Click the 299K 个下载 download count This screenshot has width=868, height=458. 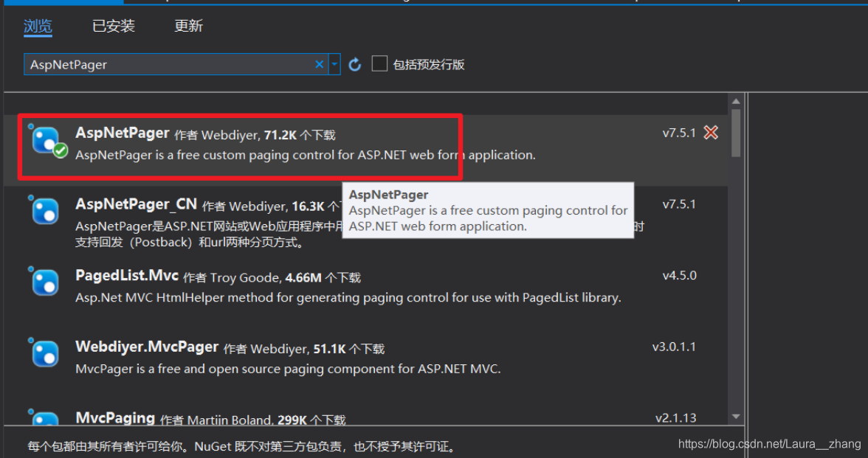pos(311,420)
